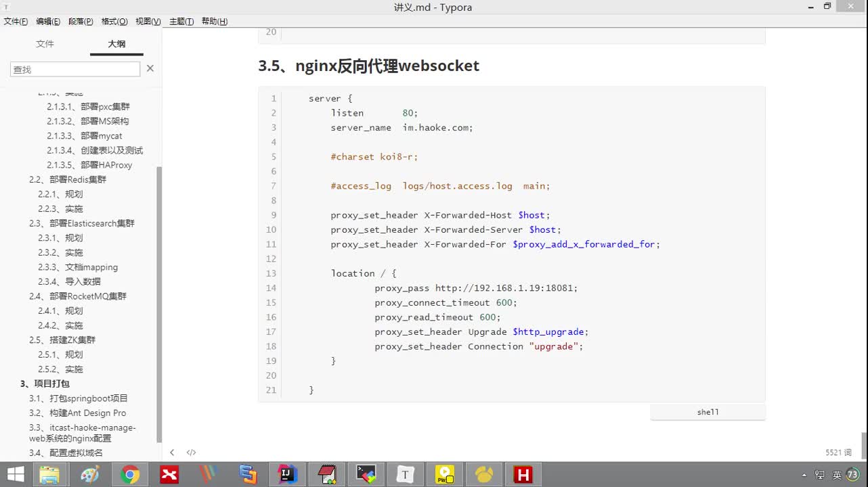Jump to 3.4 配置虚拟域名 outline item
Viewport: 868px width, 487px height.
(x=66, y=453)
